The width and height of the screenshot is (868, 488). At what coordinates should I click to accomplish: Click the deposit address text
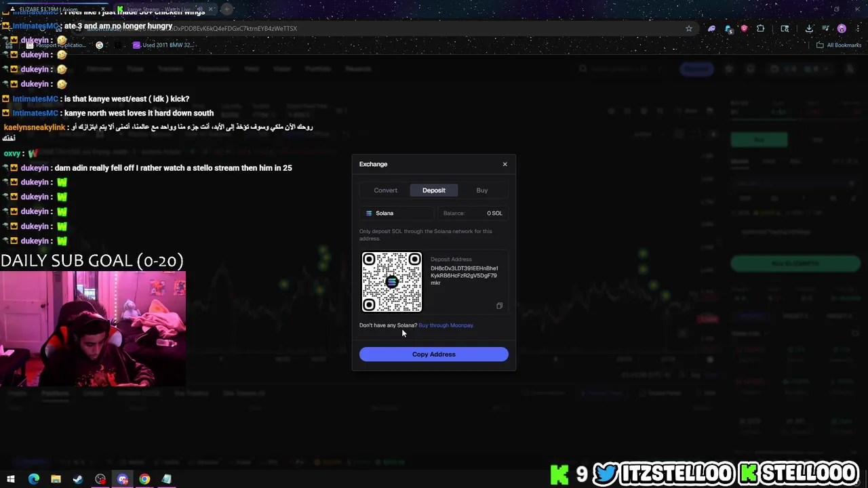coord(465,275)
